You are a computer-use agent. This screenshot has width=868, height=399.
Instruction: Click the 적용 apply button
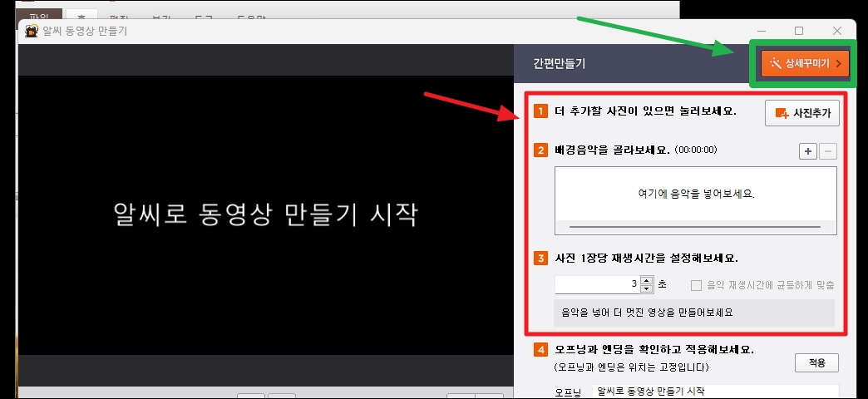[816, 363]
